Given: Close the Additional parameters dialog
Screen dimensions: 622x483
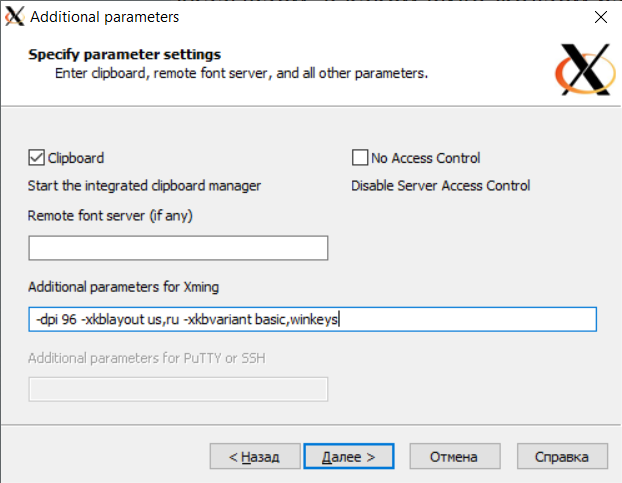Looking at the screenshot, I should point(599,17).
